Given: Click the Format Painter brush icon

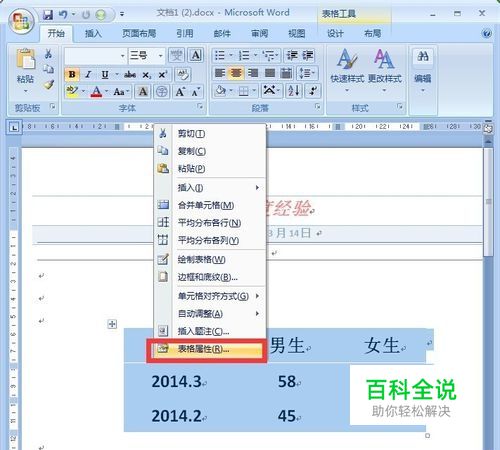Looking at the screenshot, I should click(x=49, y=85).
